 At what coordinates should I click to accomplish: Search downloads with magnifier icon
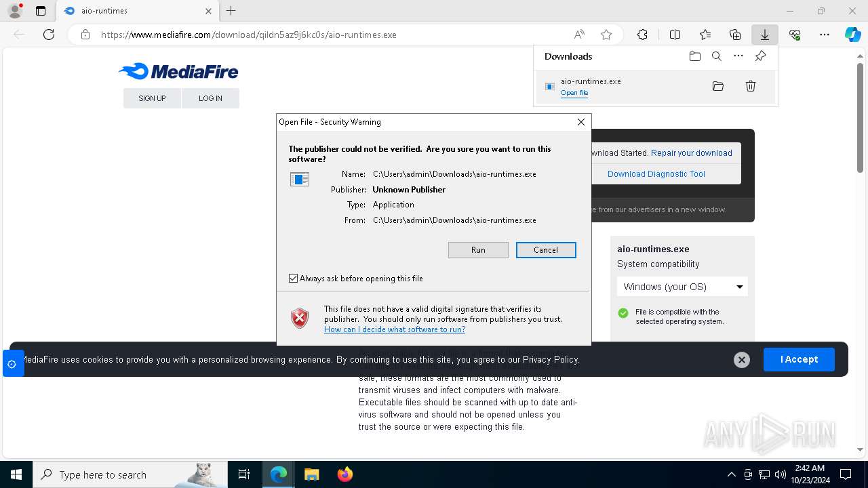point(717,56)
